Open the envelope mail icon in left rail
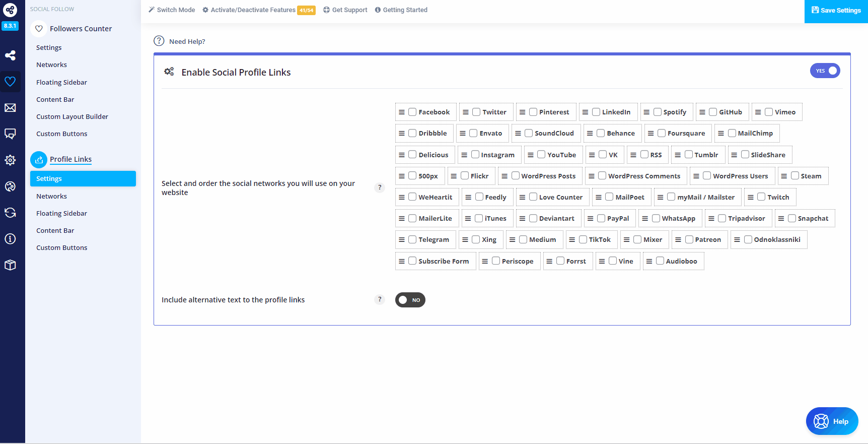This screenshot has height=444, width=868. click(10, 108)
